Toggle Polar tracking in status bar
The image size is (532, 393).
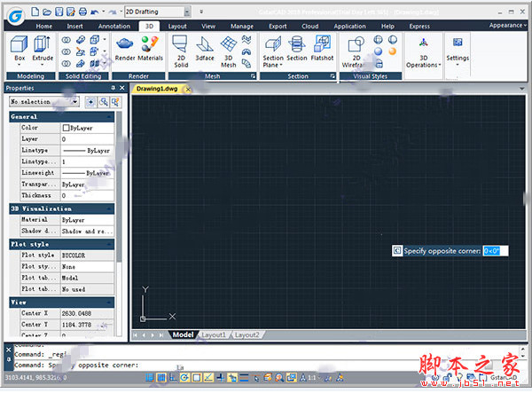click(184, 377)
